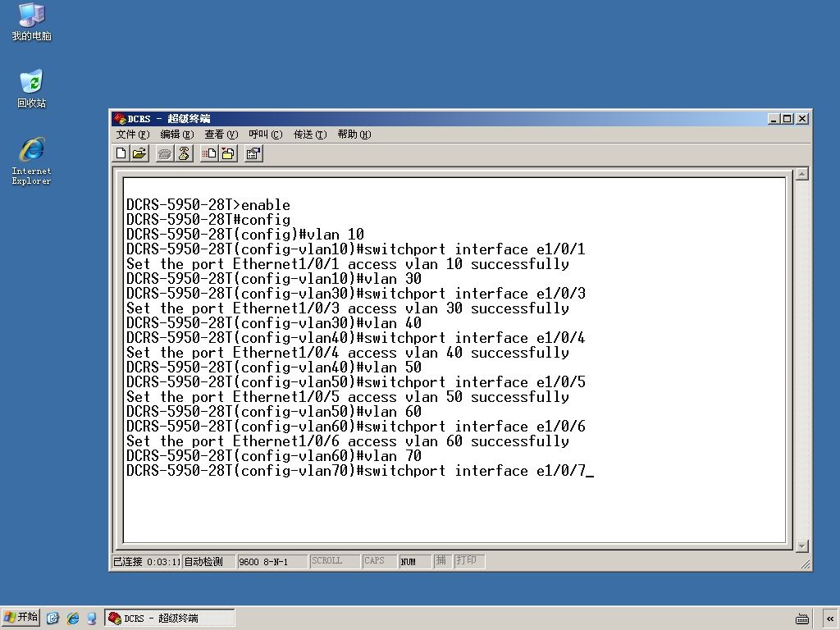
Task: Close the DCRS HyperTerminal window
Action: [x=802, y=118]
